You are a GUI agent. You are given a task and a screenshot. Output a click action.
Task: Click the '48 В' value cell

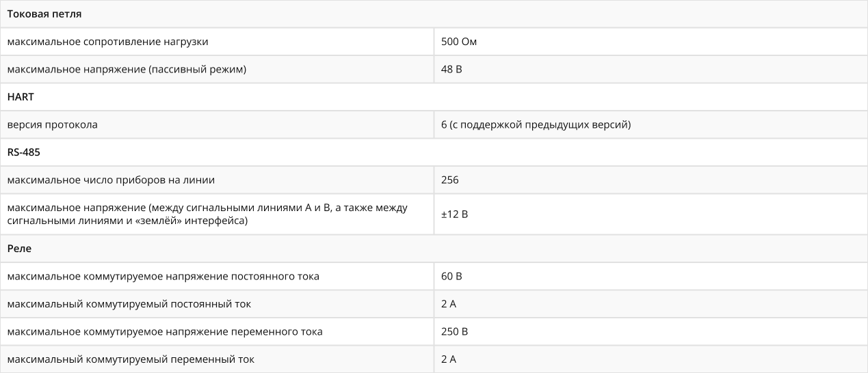[x=650, y=69]
